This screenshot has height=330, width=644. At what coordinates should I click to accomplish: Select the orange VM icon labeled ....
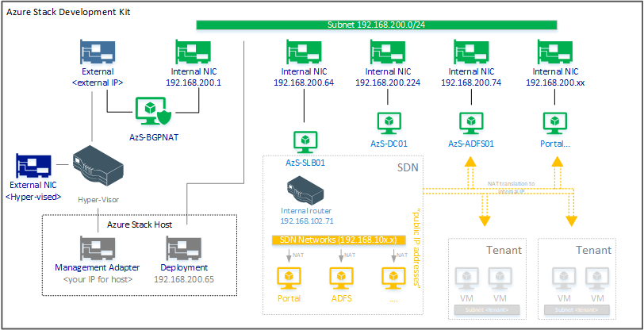[393, 278]
